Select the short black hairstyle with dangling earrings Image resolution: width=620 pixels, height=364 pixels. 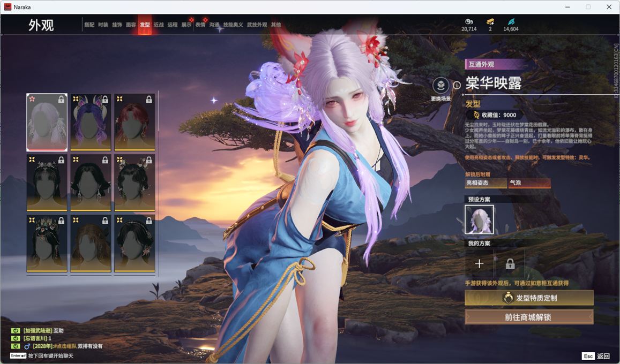91,183
